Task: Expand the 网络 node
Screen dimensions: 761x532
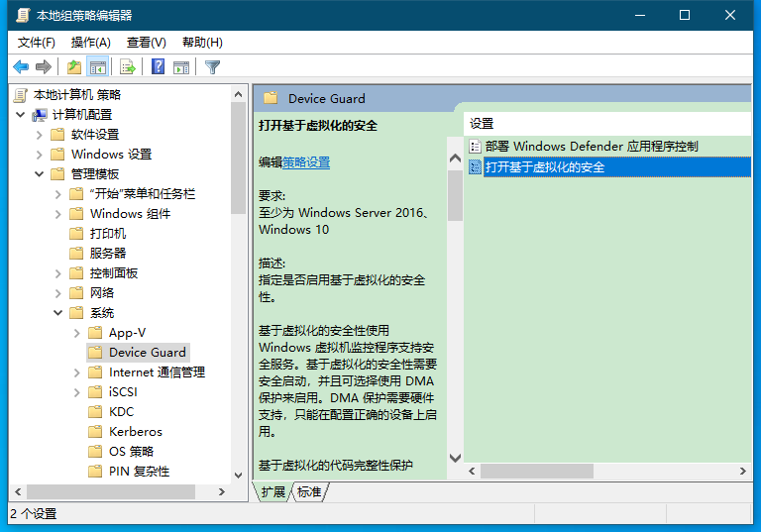Action: 58,293
